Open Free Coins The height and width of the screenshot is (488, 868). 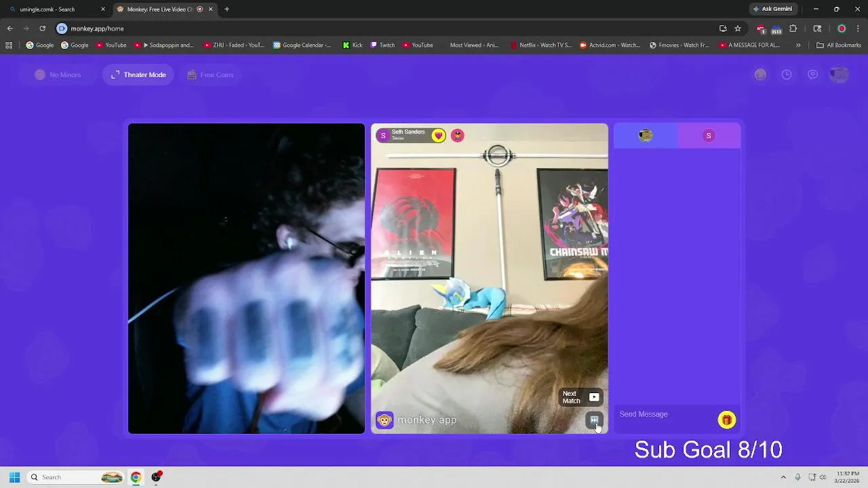click(x=210, y=75)
